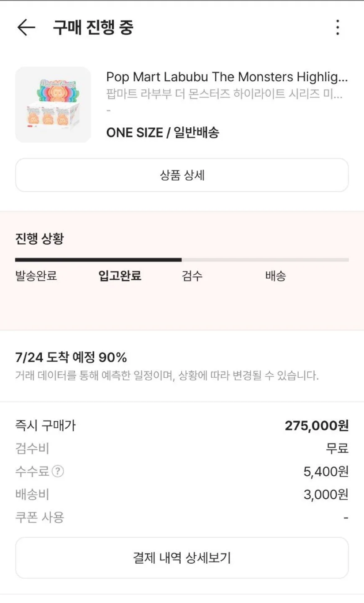Select the 발송완료 progress step

coord(36,276)
